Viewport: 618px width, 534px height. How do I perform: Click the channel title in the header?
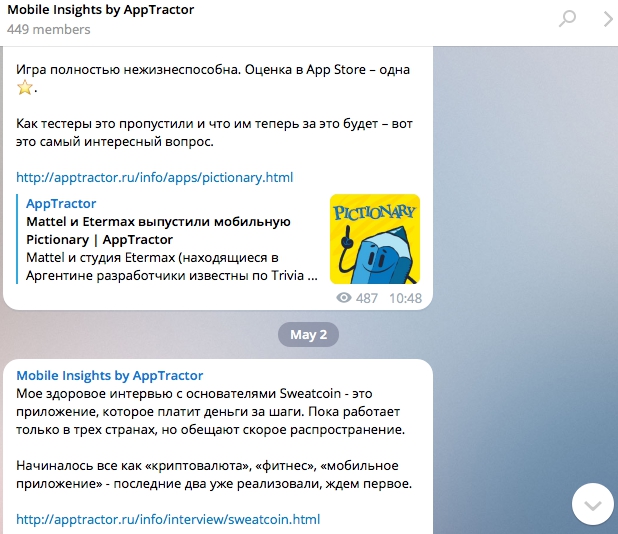click(x=101, y=10)
